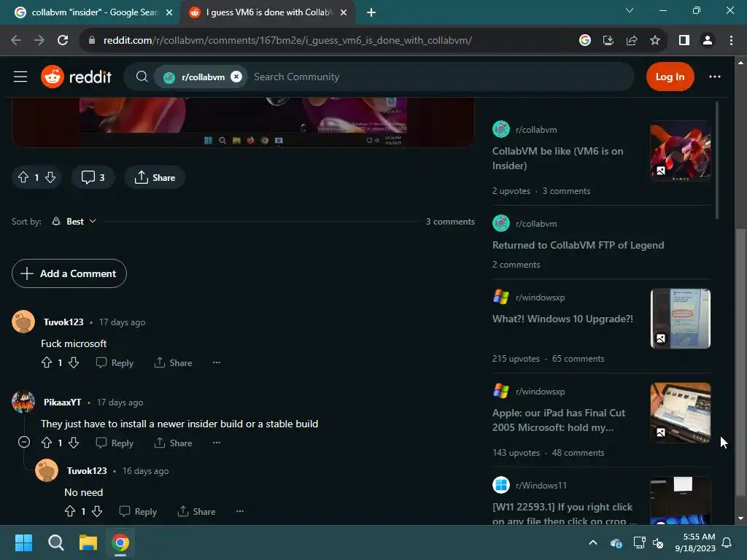Bookmark this page with the star icon
Screen dimensions: 747x560
point(655,41)
